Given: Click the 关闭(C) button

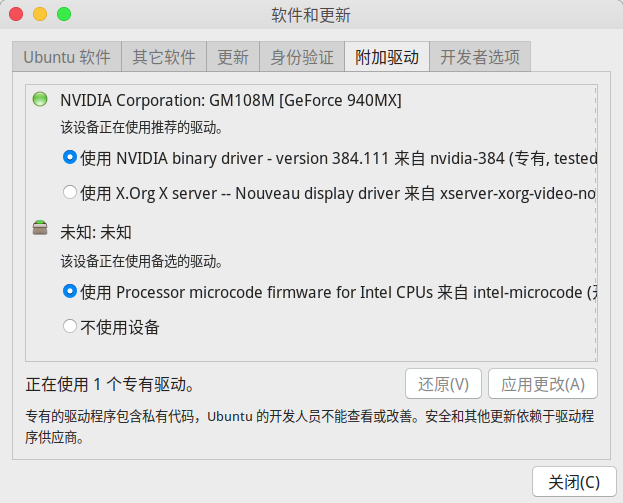Looking at the screenshot, I should [x=567, y=481].
